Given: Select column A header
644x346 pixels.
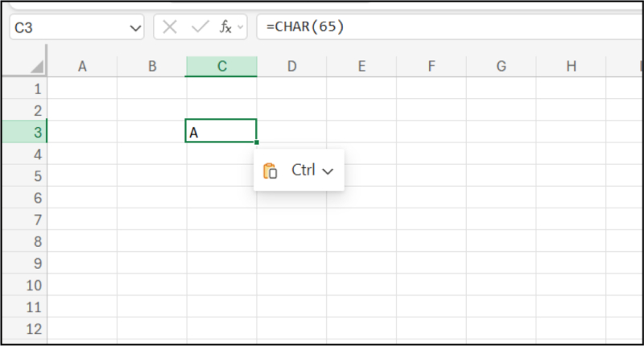Looking at the screenshot, I should pos(82,67).
